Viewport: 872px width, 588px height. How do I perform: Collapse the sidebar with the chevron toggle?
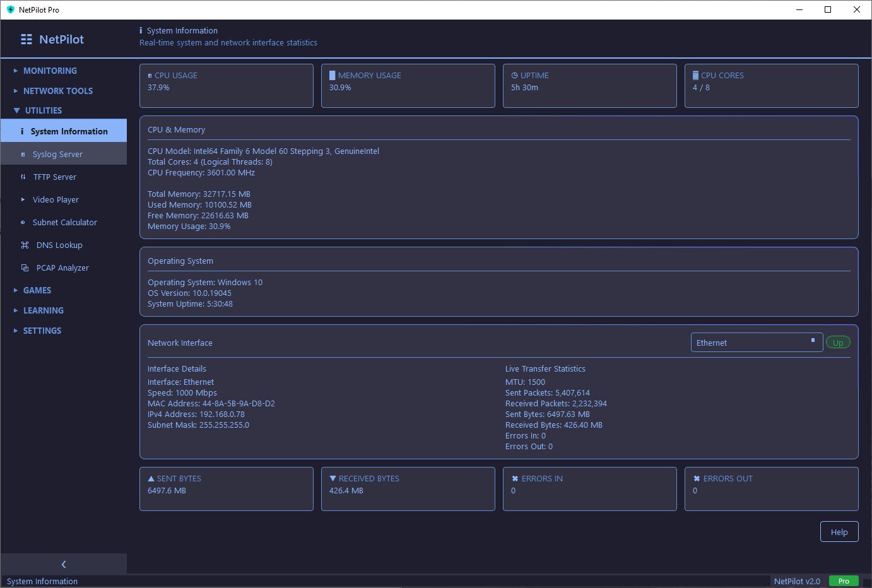63,563
